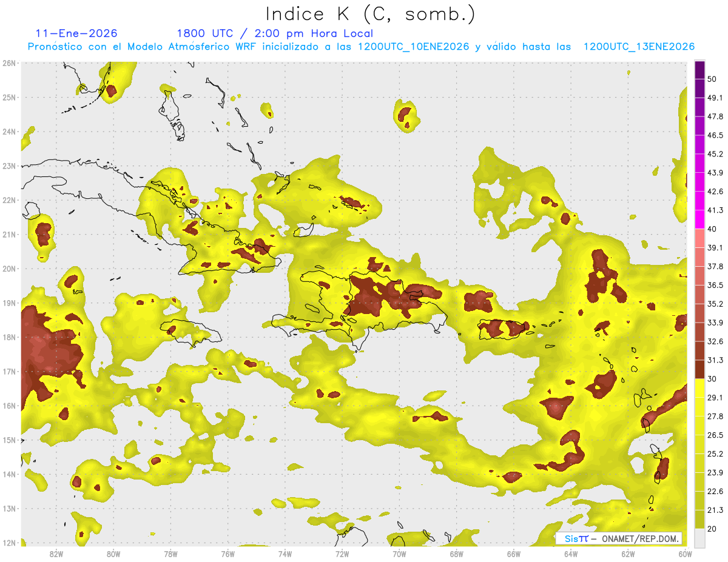Click the 78W longitude label
The image size is (728, 562).
pos(170,554)
